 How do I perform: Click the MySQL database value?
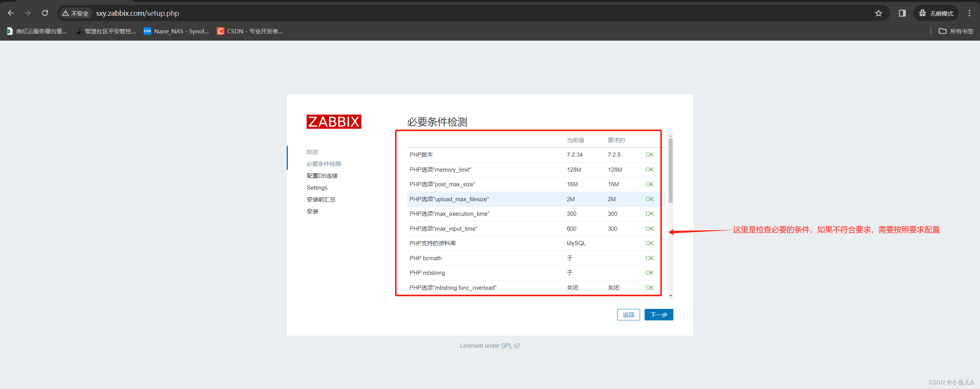tap(576, 243)
